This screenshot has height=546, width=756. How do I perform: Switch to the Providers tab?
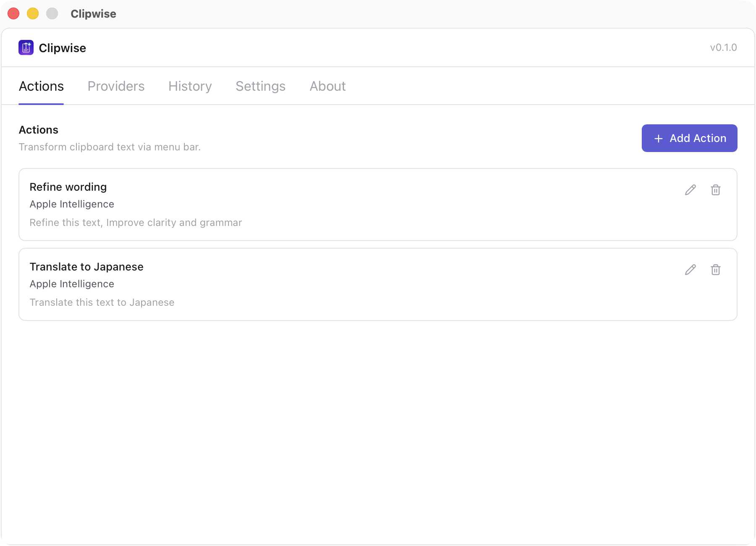point(116,86)
